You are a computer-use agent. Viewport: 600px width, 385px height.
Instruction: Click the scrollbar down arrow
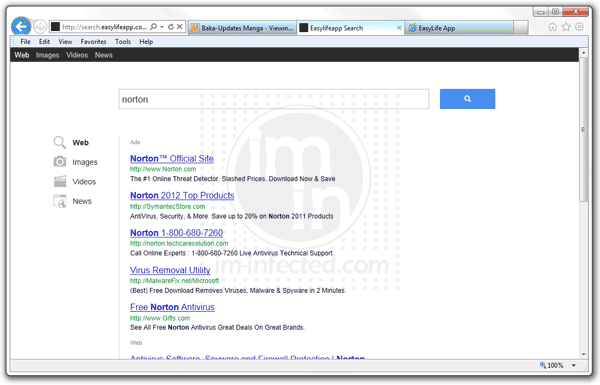pyautogui.click(x=583, y=354)
